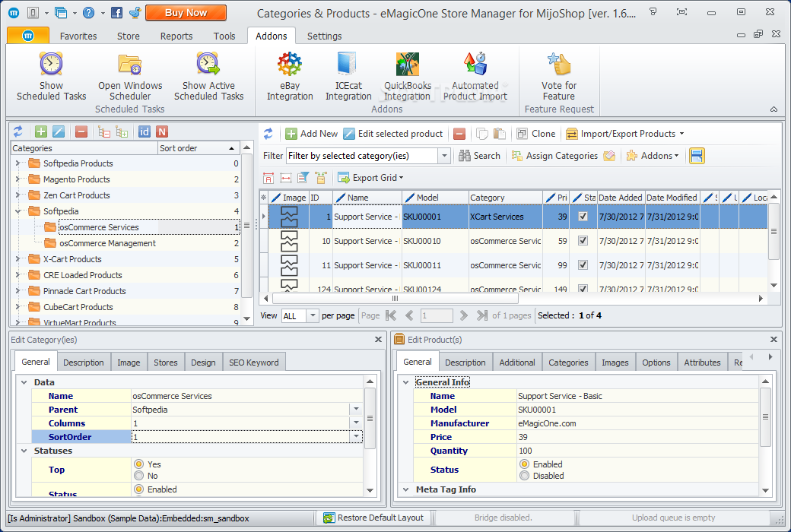This screenshot has height=532, width=791.
Task: Click the red N categories toolbar icon
Action: pyautogui.click(x=162, y=131)
